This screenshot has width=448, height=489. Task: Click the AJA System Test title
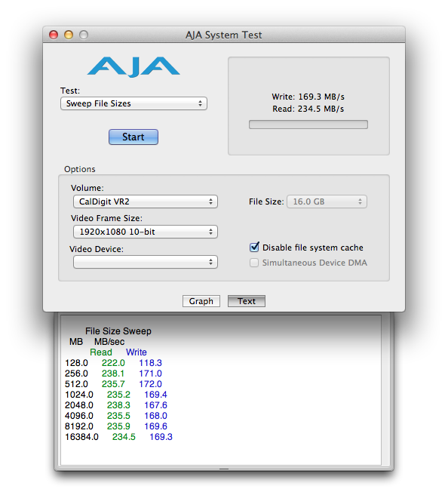pos(224,35)
